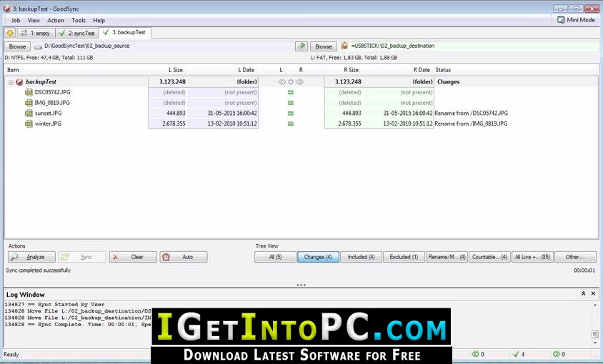603x364 pixels.
Task: Click the left path field 02_backup_source
Action: click(x=164, y=46)
